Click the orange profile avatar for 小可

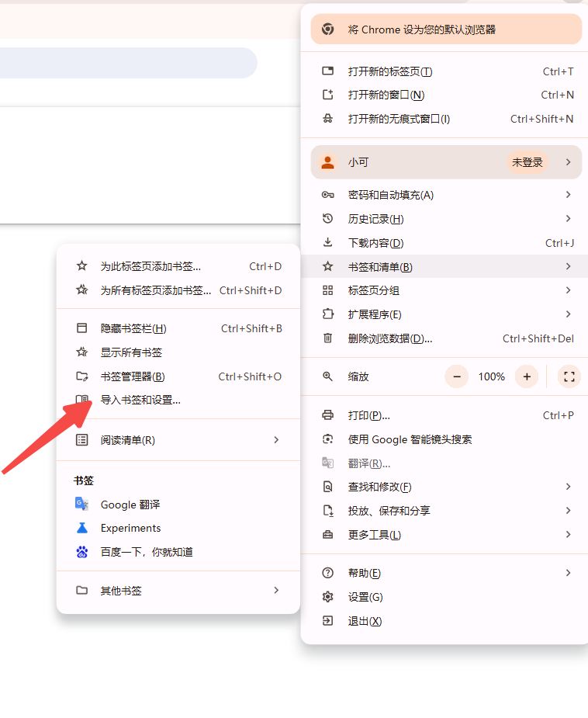click(x=327, y=162)
